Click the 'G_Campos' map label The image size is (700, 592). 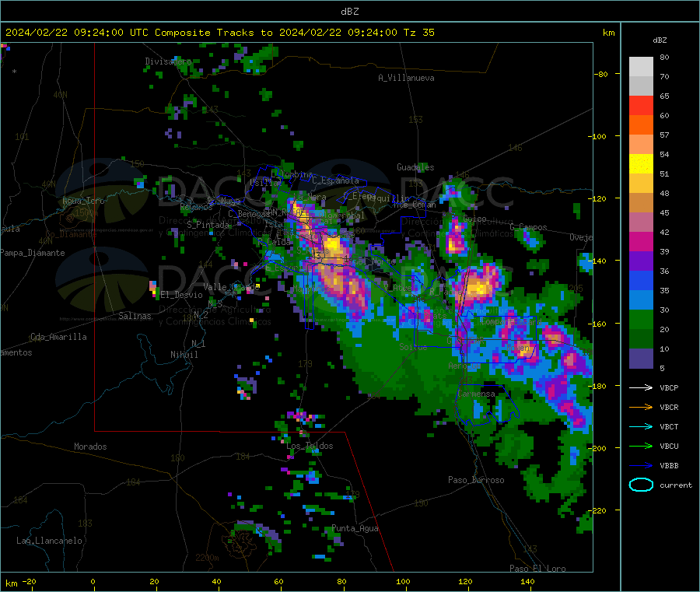click(x=528, y=227)
